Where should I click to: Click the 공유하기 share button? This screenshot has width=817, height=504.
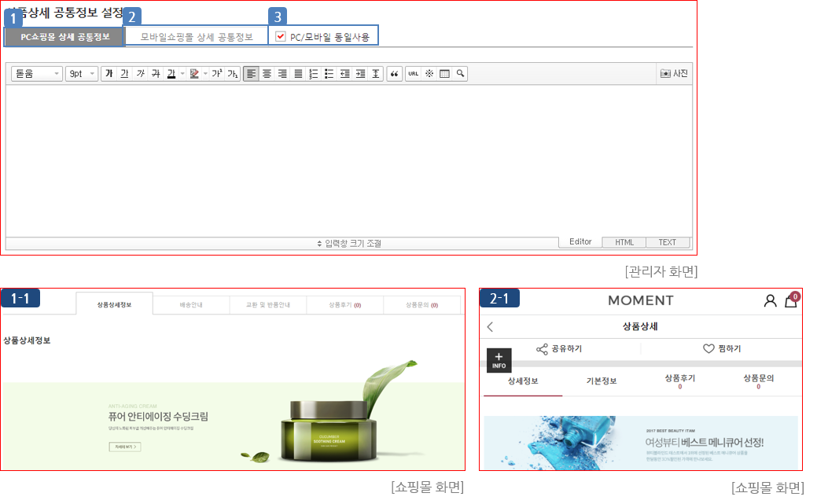pyautogui.click(x=559, y=349)
